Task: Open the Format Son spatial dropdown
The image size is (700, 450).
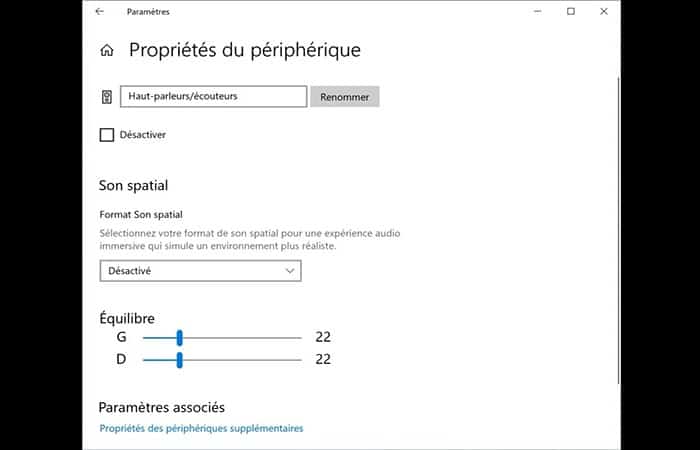Action: point(200,270)
